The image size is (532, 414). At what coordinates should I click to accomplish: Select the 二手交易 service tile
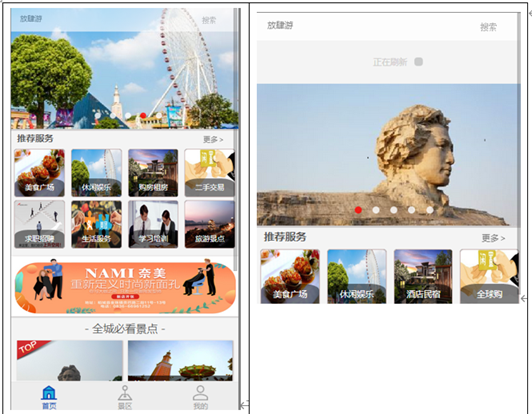tap(210, 173)
